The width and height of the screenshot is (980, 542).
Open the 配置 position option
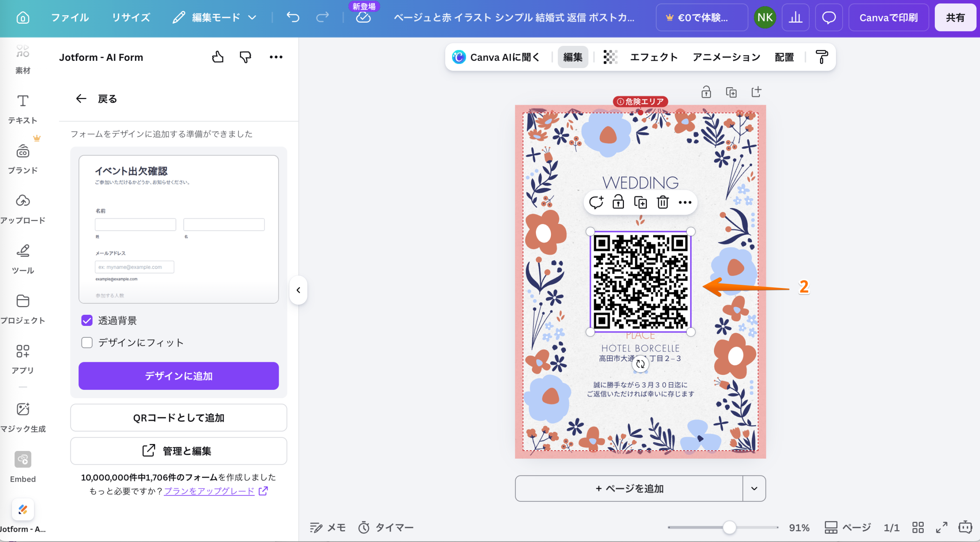[784, 57]
